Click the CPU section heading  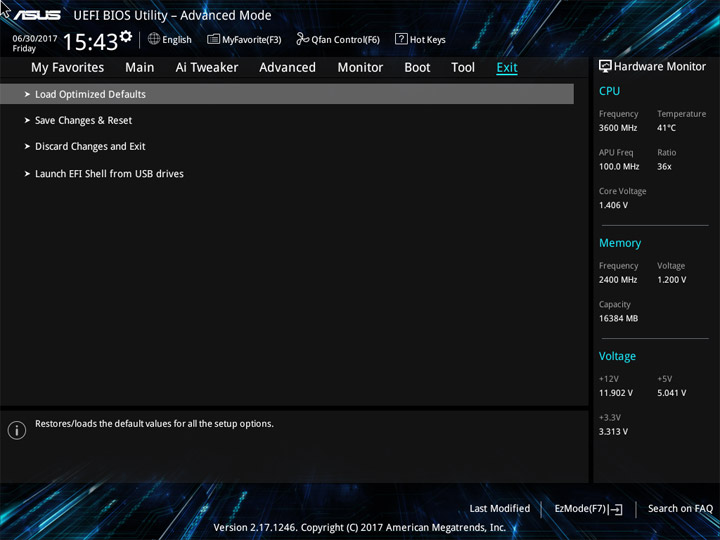(x=609, y=91)
